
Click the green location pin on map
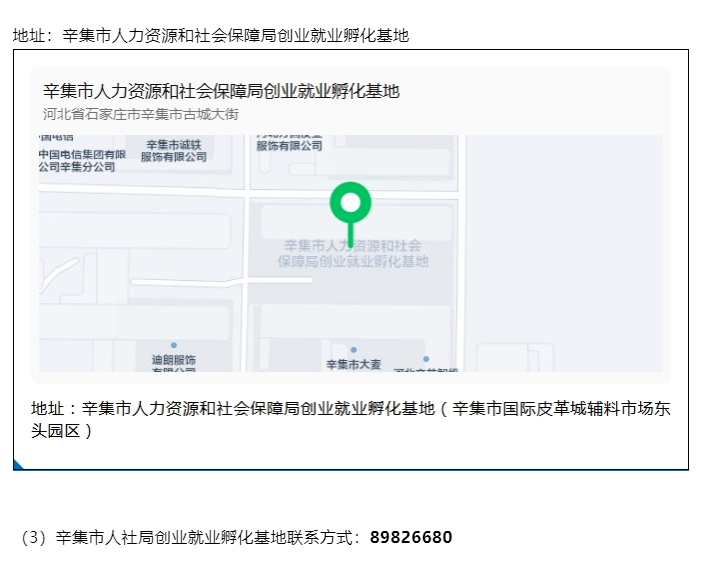point(350,205)
